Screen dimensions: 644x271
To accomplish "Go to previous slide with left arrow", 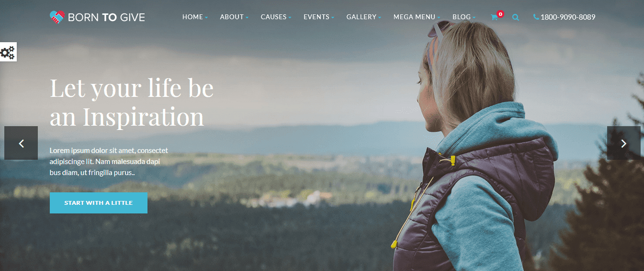I will click(x=21, y=143).
